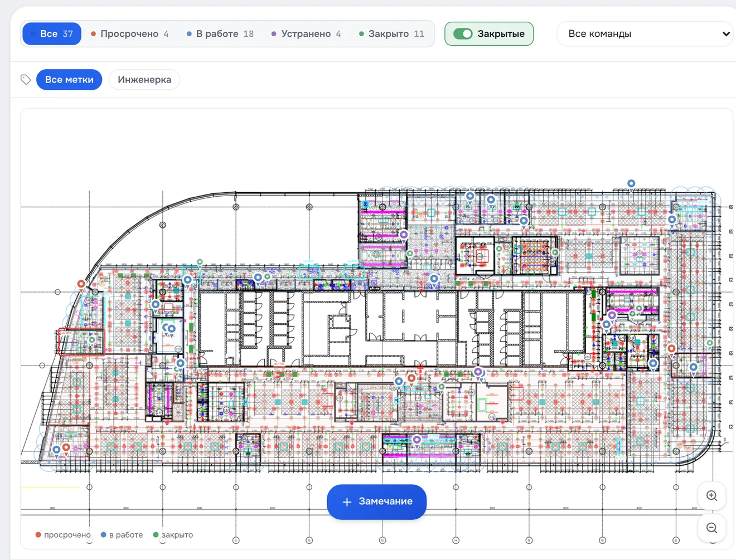This screenshot has height=560, width=736.
Task: Open the red pin in the bottom-left corner room
Action: 66,448
